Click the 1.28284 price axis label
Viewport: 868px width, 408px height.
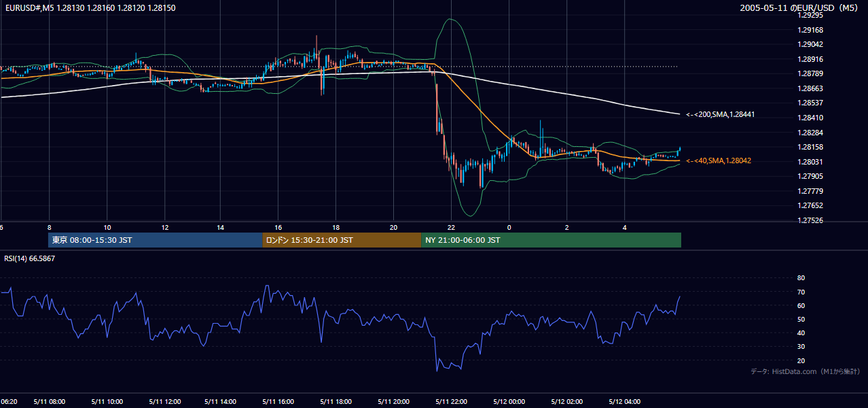pyautogui.click(x=810, y=133)
